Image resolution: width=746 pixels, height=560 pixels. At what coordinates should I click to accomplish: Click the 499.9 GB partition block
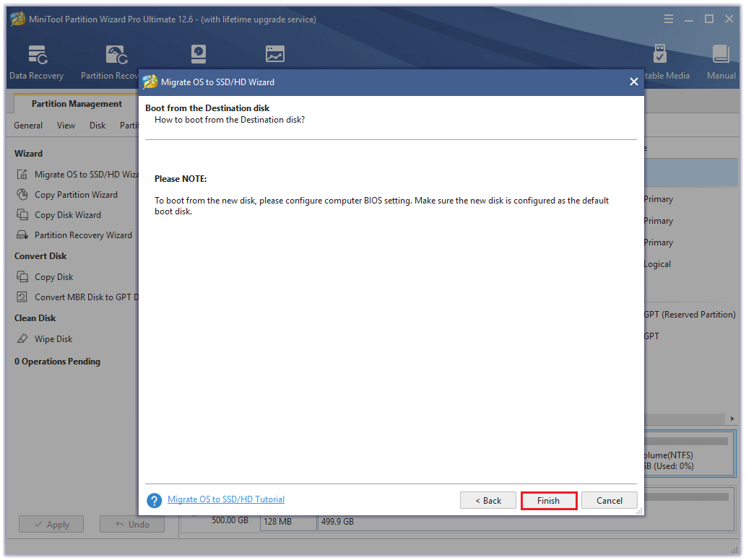point(525,522)
